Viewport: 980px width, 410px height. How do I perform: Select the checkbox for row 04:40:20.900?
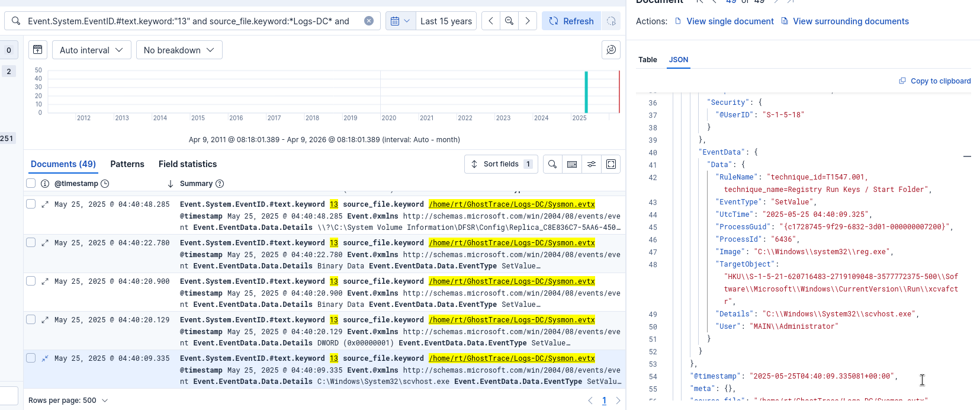point(31,281)
